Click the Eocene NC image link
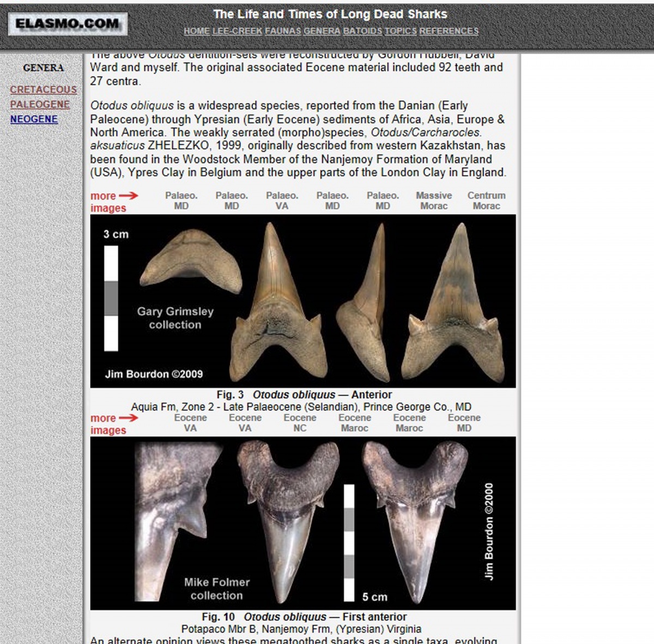The image size is (654, 644). coord(300,423)
